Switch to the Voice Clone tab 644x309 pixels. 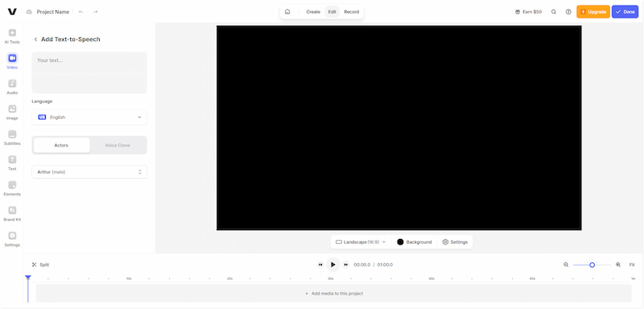pyautogui.click(x=118, y=146)
